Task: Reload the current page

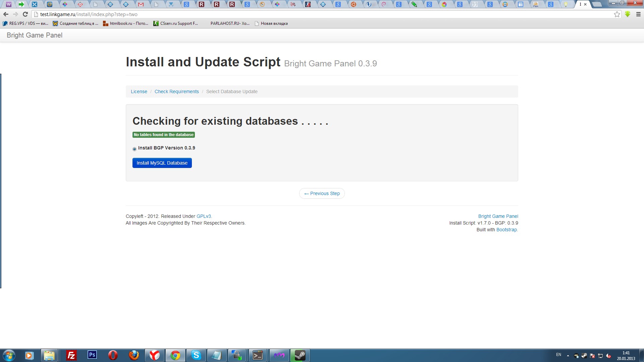Action: point(25,14)
